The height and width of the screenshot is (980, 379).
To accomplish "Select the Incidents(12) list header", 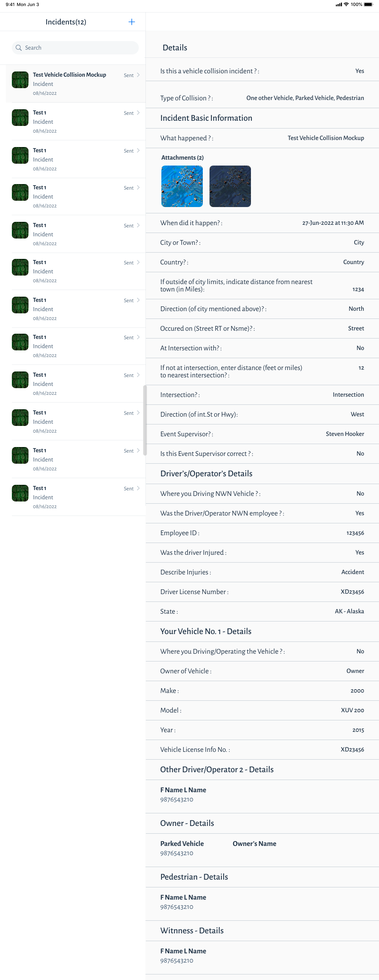I will [x=66, y=22].
